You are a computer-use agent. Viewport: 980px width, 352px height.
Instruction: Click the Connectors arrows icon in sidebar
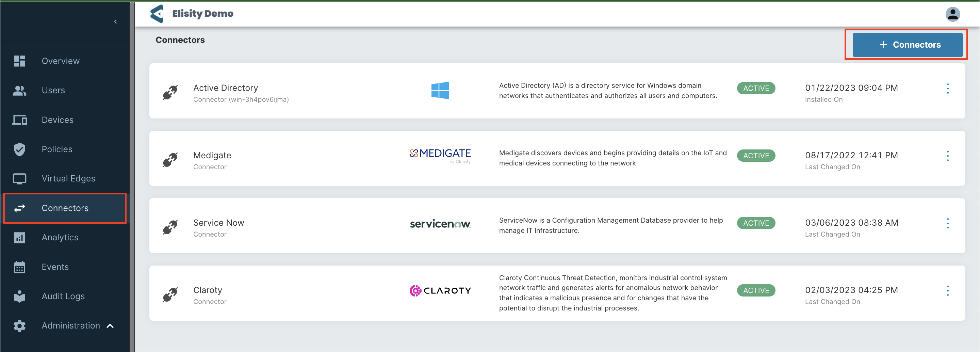point(19,208)
